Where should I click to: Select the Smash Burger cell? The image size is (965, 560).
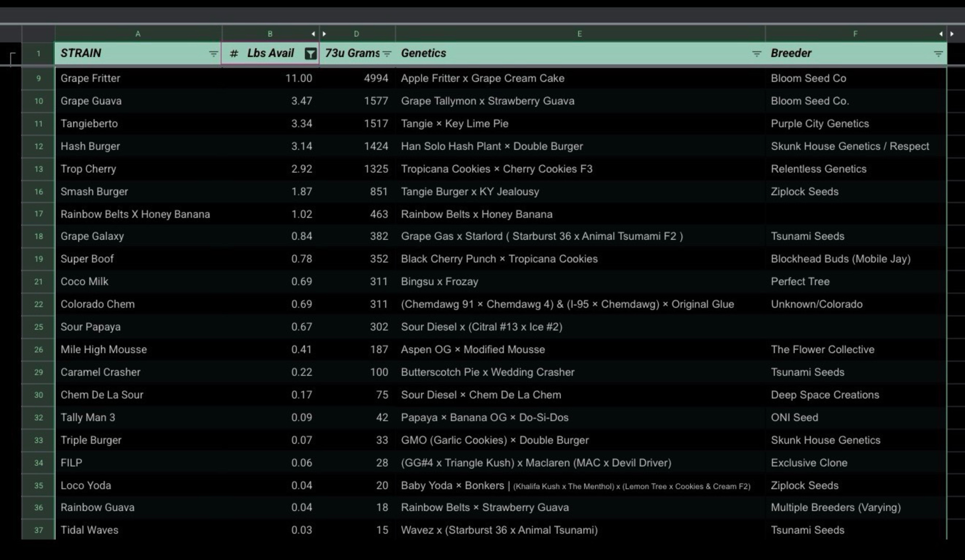click(x=138, y=192)
